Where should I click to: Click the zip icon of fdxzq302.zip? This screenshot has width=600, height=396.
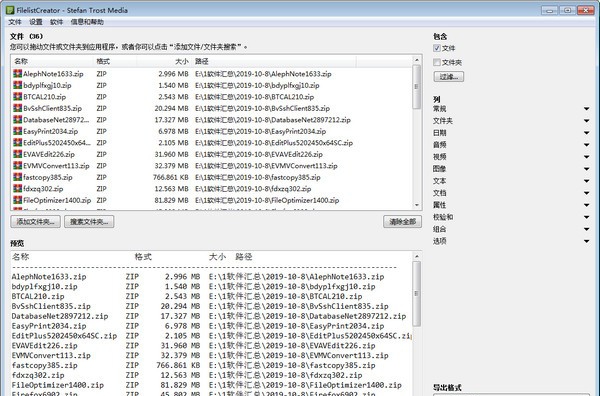(x=17, y=188)
